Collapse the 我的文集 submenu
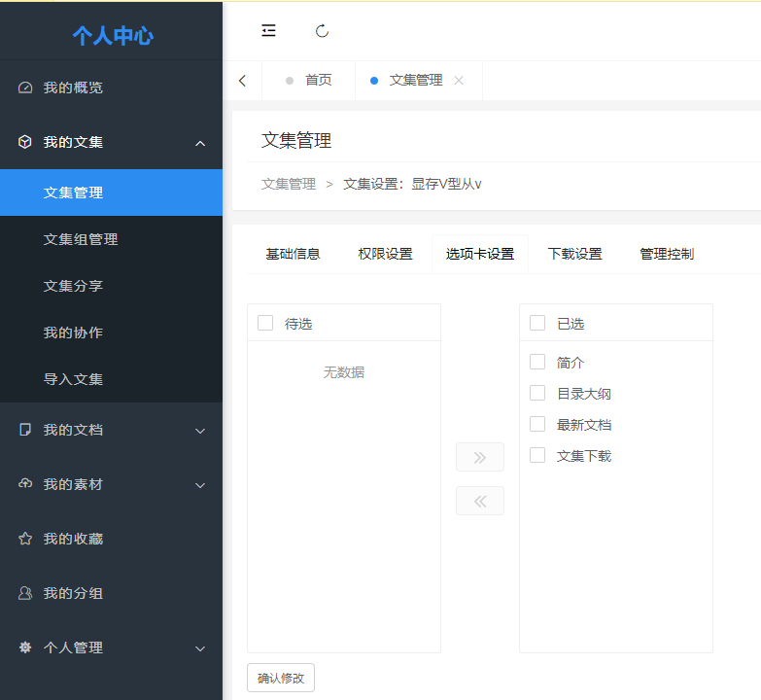This screenshot has height=700, width=761. click(x=199, y=143)
